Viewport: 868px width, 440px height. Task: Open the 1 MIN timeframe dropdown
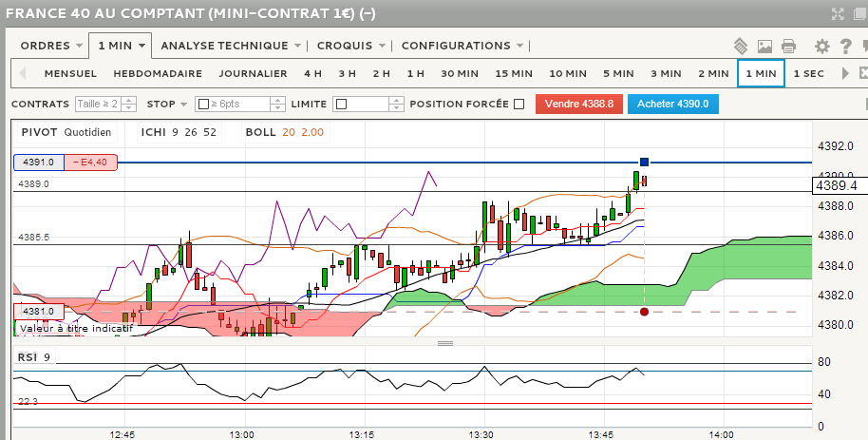122,46
